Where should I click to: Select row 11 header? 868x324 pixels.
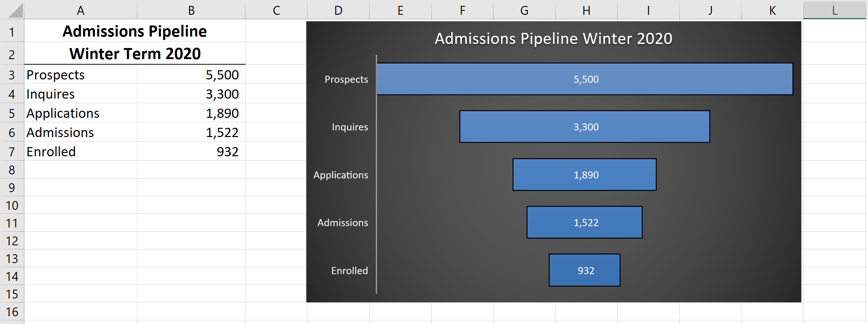[12, 223]
